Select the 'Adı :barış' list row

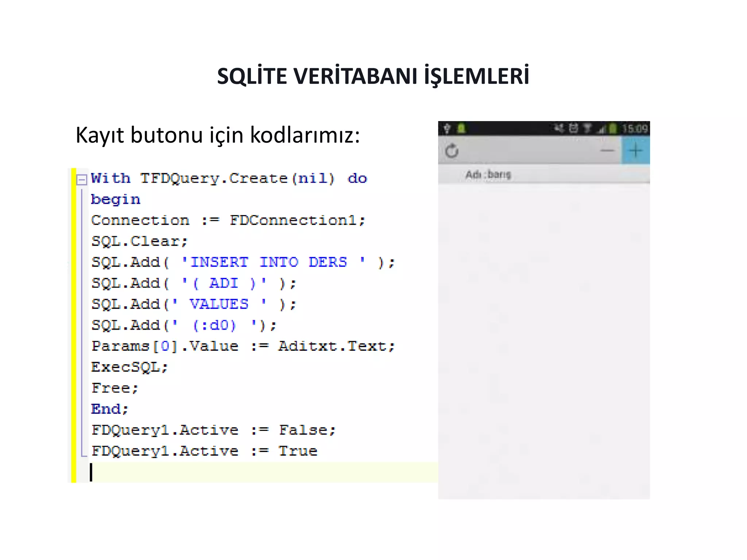pyautogui.click(x=544, y=174)
